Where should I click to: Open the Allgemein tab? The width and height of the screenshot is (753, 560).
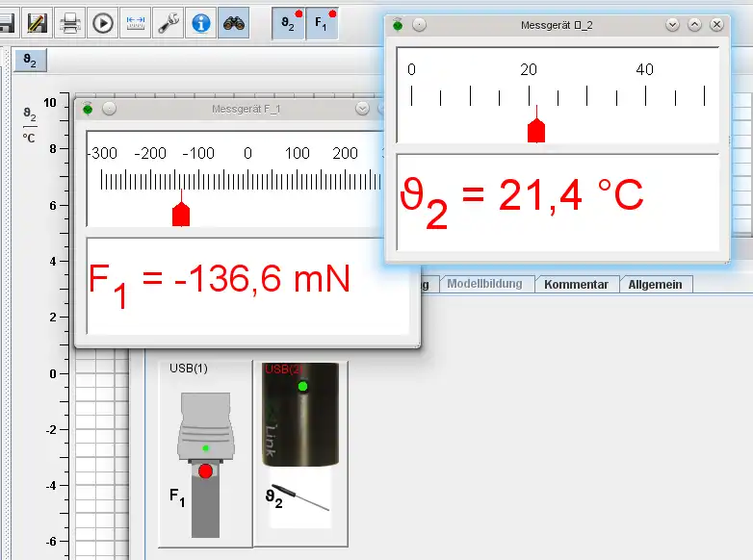point(655,284)
